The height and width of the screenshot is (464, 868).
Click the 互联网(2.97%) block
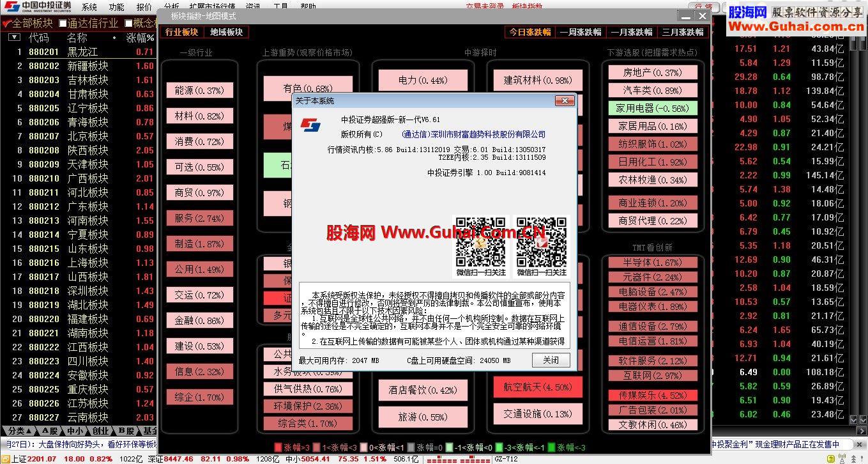click(x=653, y=376)
